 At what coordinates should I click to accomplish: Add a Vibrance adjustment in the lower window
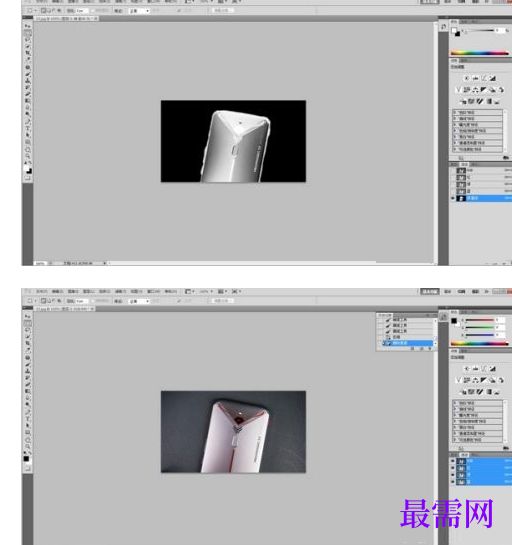tap(458, 381)
